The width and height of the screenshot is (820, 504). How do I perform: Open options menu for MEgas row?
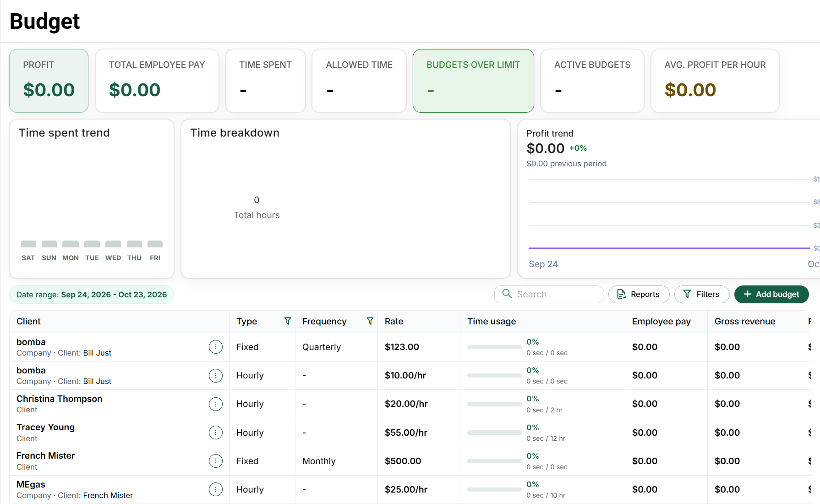point(215,489)
